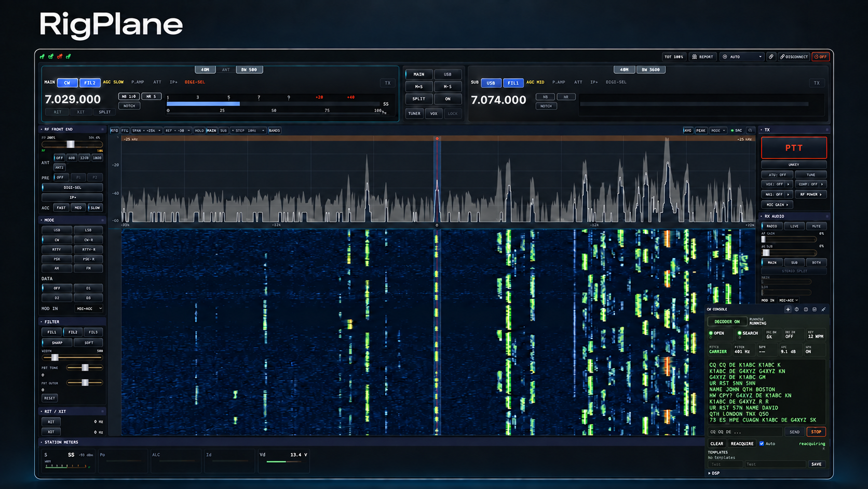Click the orange OFF power button
Image resolution: width=868 pixels, height=489 pixels.
821,57
